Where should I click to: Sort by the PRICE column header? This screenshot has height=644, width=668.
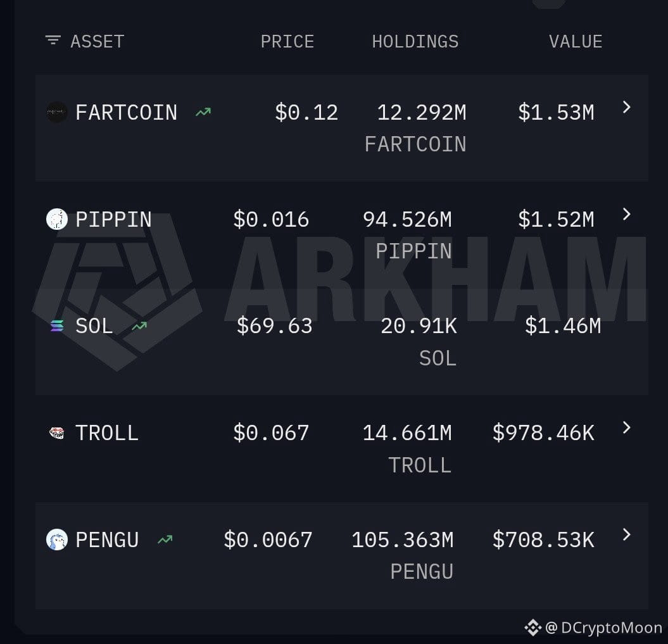click(287, 41)
